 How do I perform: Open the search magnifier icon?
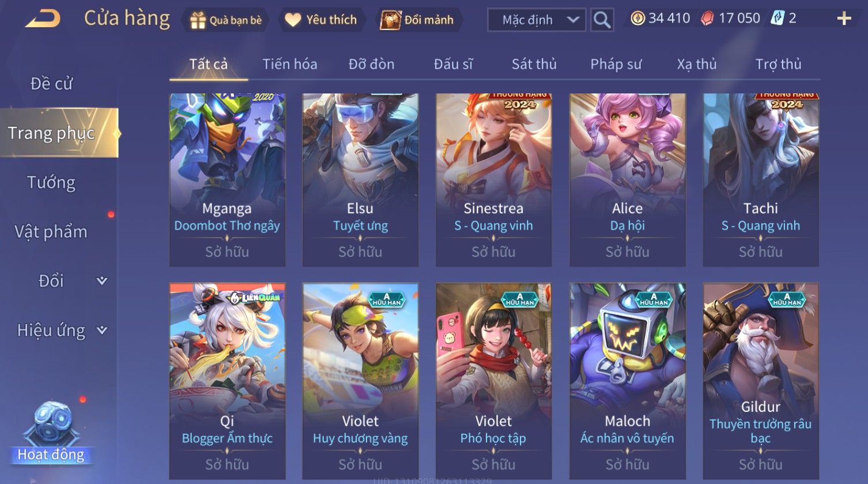pyautogui.click(x=602, y=20)
